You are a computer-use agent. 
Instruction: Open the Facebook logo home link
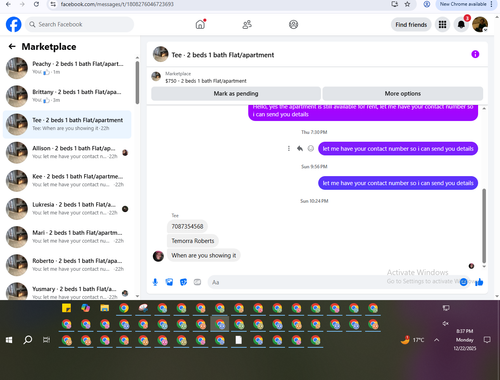(x=14, y=24)
